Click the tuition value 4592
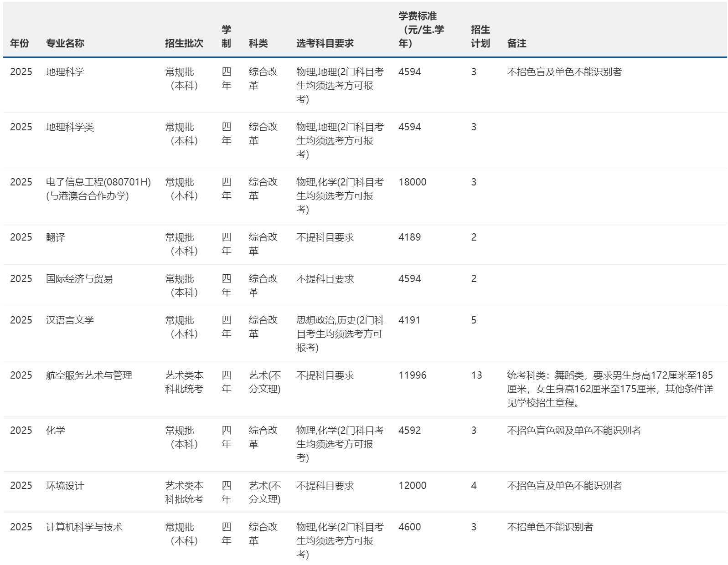The height and width of the screenshot is (565, 728). pos(410,431)
